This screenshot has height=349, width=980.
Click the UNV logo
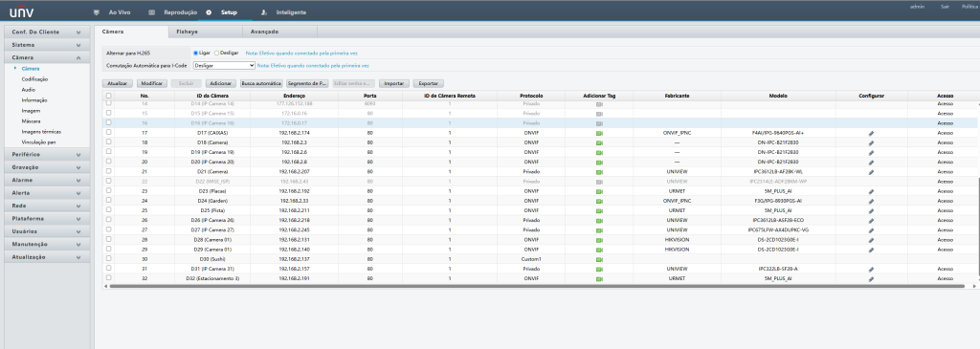(21, 11)
